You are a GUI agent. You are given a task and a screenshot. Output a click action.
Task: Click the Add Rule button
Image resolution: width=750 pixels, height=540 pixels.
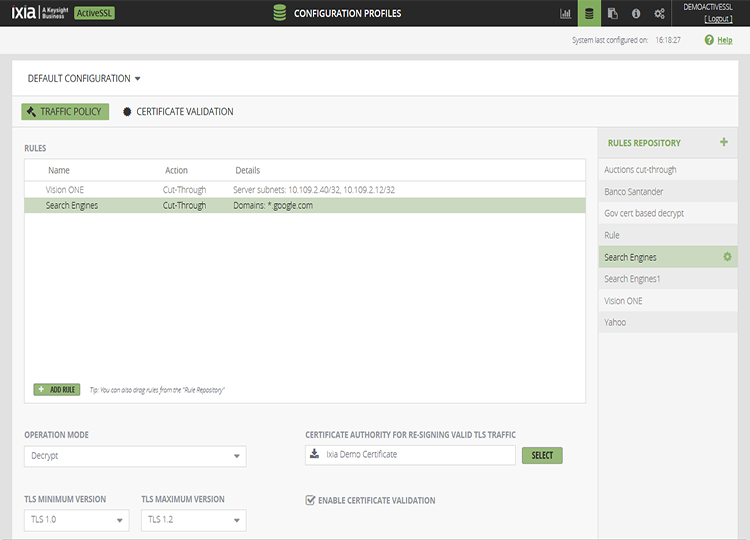(x=57, y=389)
